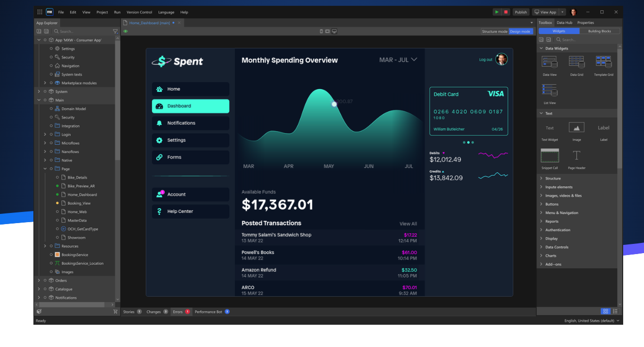This screenshot has width=644, height=347.
Task: Expand the Charts toolbox section
Action: pyautogui.click(x=541, y=256)
